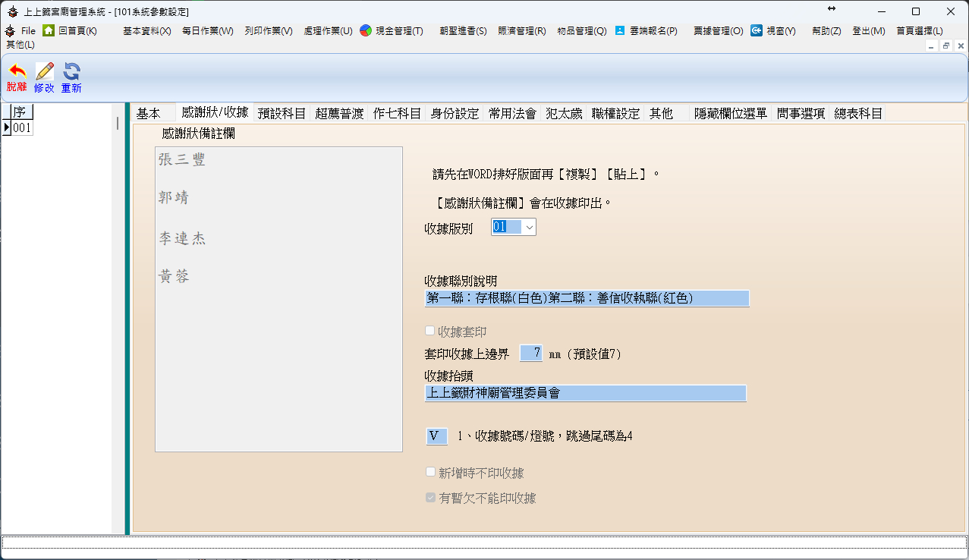The width and height of the screenshot is (969, 560).
Task: Open the 列印作業 menu
Action: click(268, 31)
